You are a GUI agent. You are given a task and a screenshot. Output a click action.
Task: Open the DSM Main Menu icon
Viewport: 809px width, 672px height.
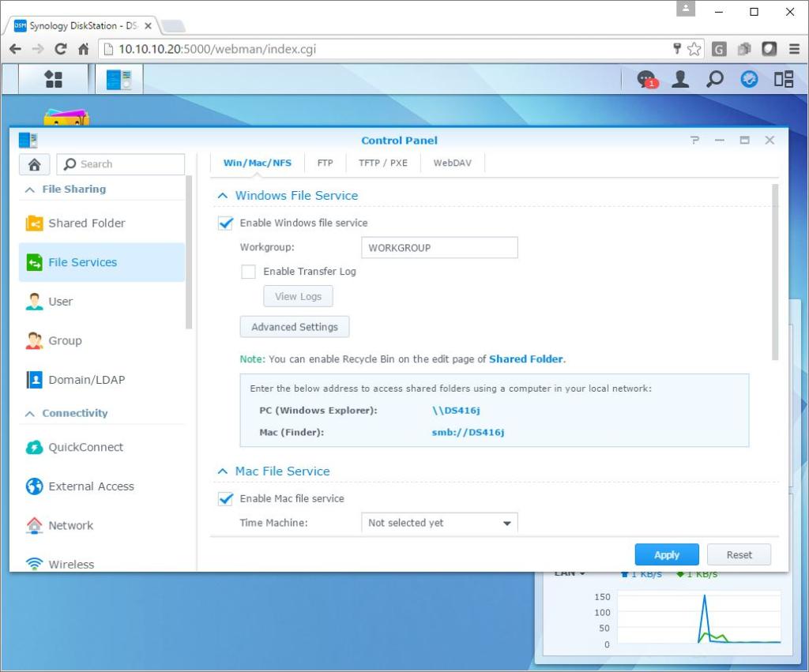[x=53, y=79]
